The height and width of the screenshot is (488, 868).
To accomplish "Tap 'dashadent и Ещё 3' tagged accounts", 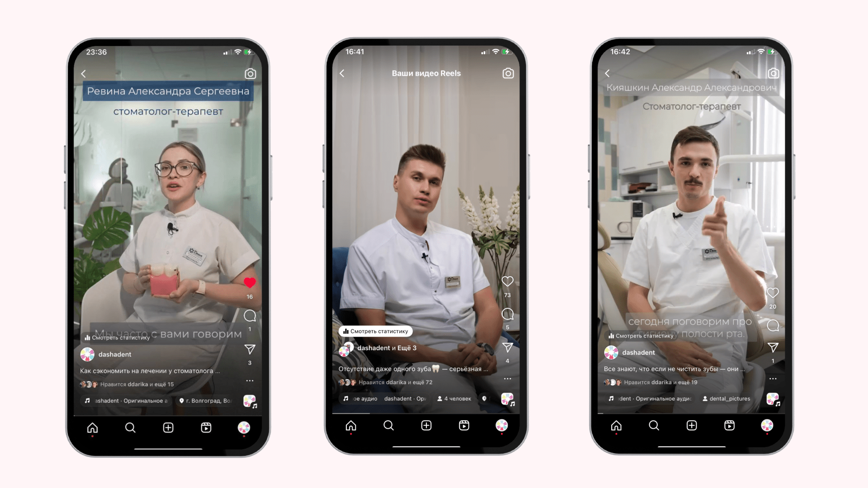I will (387, 347).
